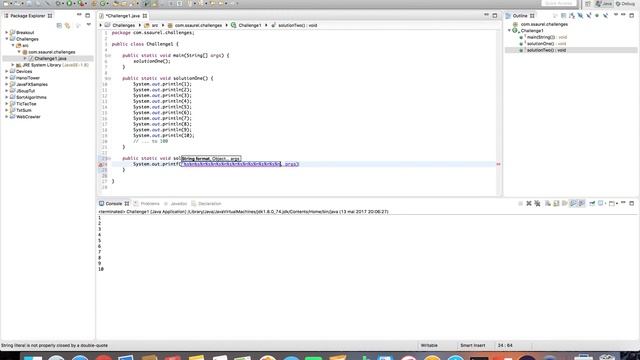Toggle Sort in the Outline toolbar
The height and width of the screenshot is (360, 640).
pyautogui.click(x=572, y=16)
